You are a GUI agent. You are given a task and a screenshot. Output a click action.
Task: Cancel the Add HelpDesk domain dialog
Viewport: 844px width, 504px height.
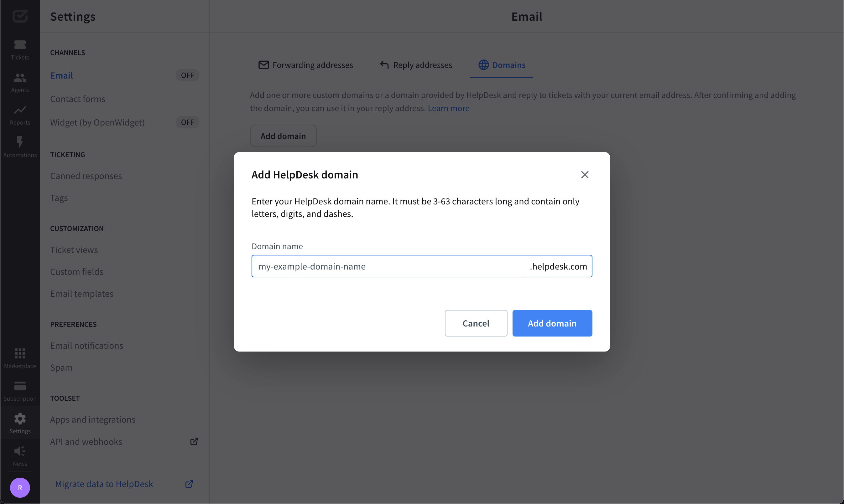(x=476, y=323)
